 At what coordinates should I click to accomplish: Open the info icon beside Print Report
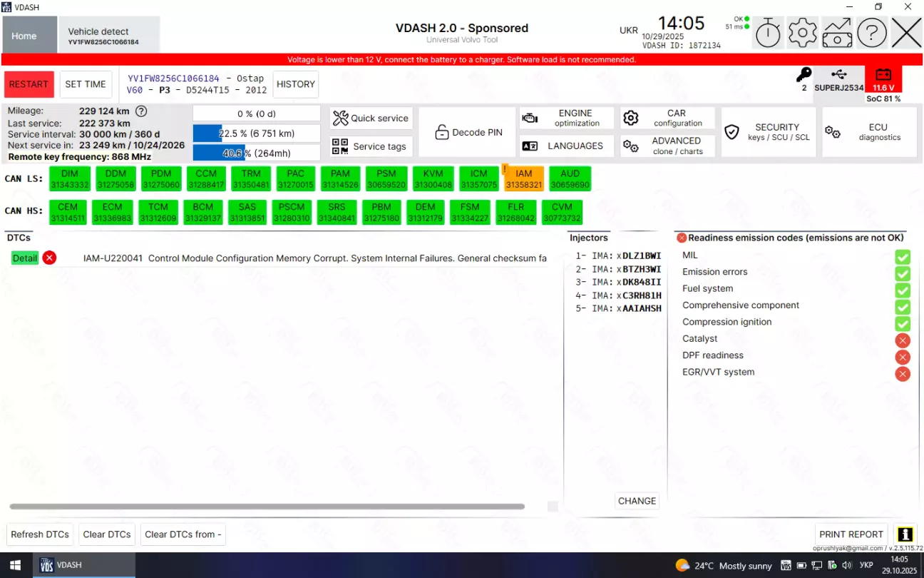tap(905, 534)
